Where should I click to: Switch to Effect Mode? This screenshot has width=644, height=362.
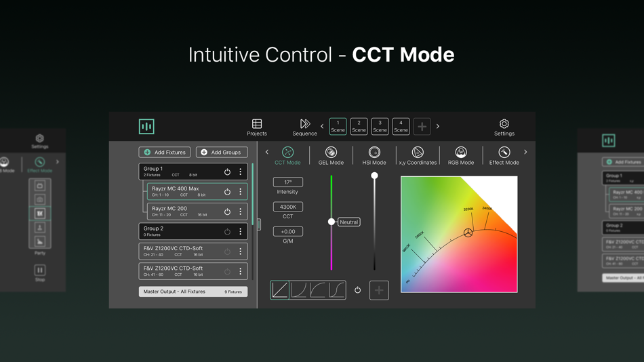pyautogui.click(x=504, y=156)
